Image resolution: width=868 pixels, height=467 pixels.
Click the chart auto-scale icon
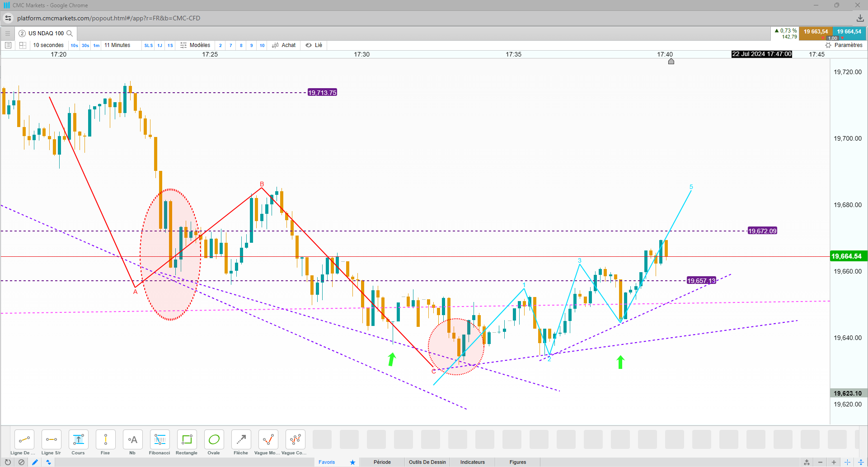point(807,462)
